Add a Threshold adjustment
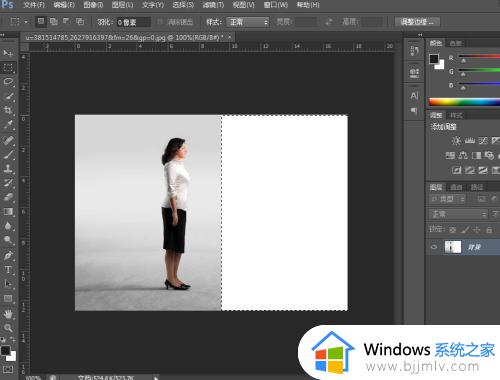The height and width of the screenshot is (380, 500). coord(483,170)
